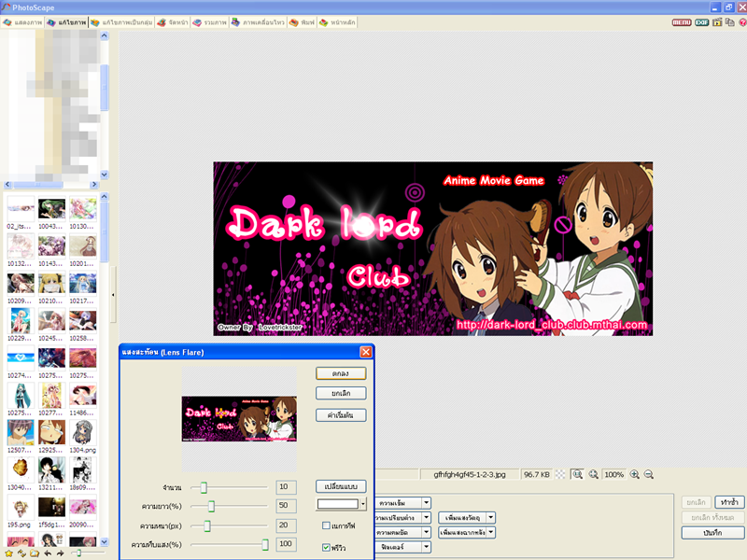
Task: Click the ความทึบแสง value field showing 100
Action: [x=286, y=544]
